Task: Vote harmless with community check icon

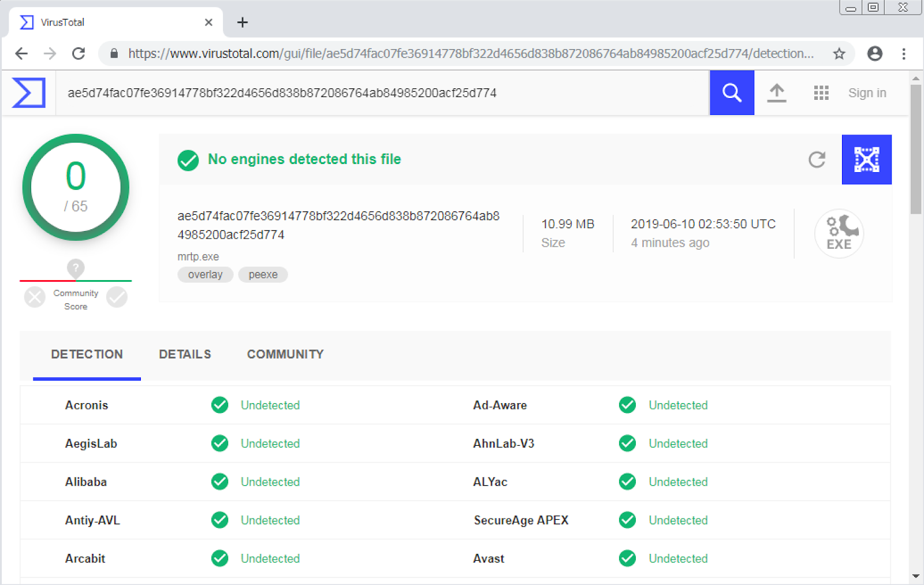Action: (x=117, y=297)
